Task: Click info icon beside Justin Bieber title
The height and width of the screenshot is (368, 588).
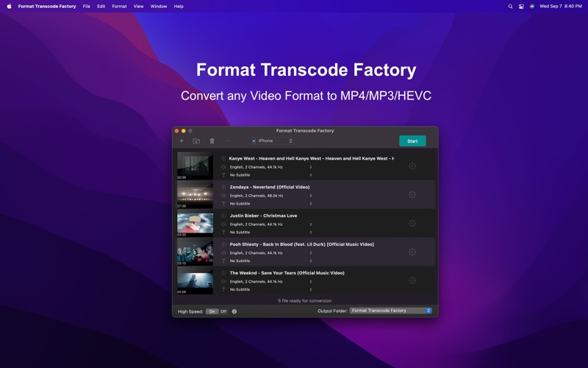Action: (223, 216)
